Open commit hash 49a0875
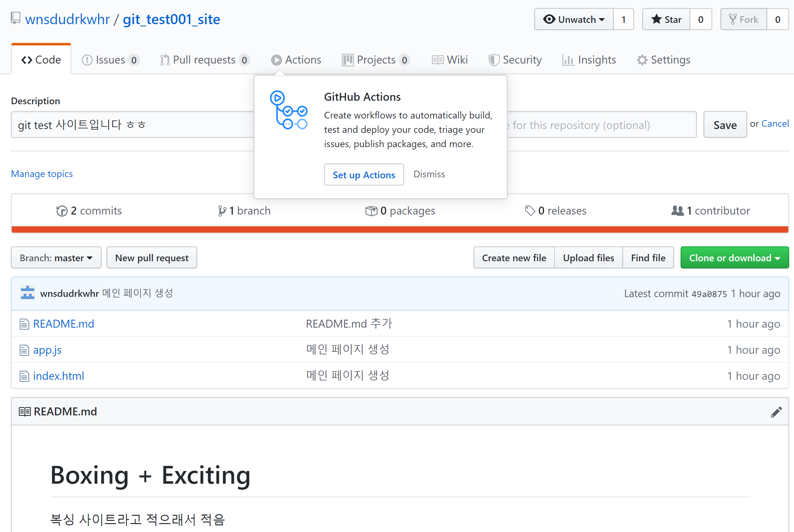 tap(709, 294)
